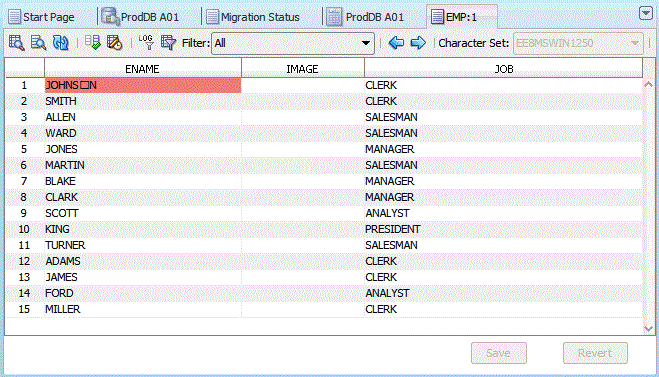Click the blue right arrow icon

(418, 43)
